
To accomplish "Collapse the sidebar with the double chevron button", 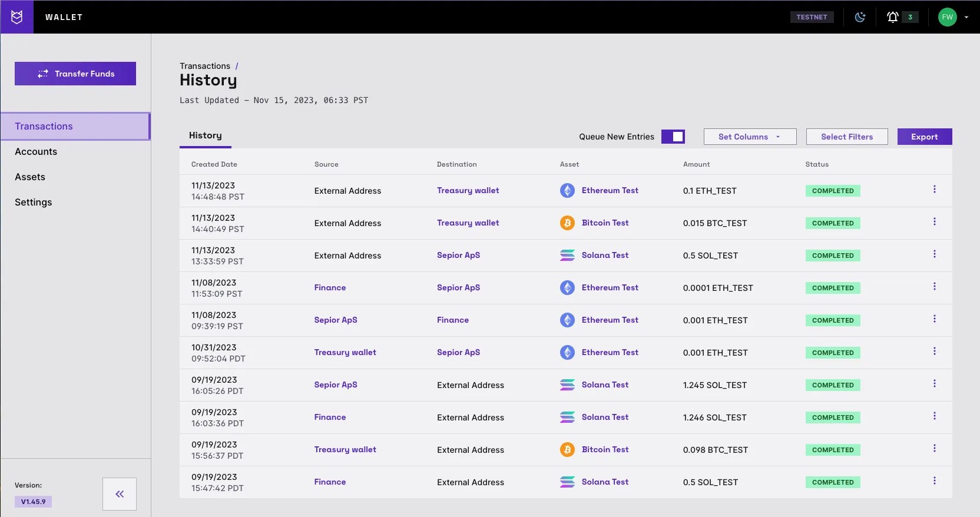I will pos(120,494).
